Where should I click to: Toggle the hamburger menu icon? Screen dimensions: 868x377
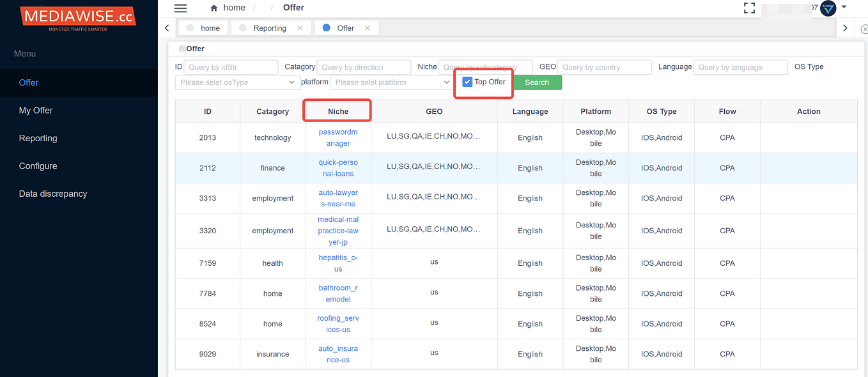(x=180, y=8)
